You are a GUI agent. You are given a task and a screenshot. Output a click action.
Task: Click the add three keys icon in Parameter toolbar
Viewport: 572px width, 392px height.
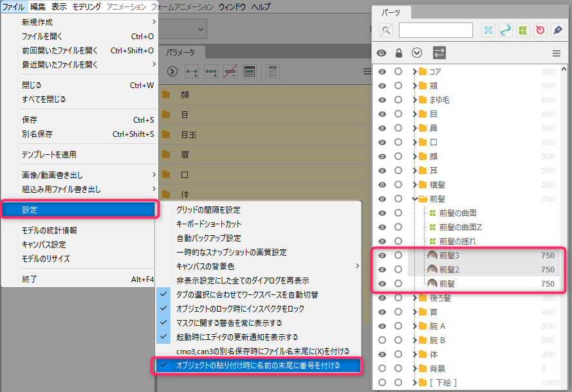211,71
